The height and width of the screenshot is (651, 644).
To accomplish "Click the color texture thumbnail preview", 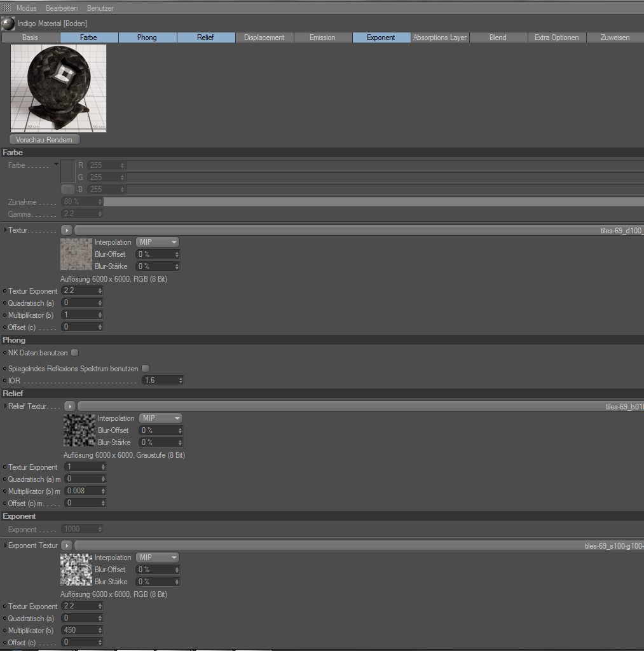I will point(76,254).
